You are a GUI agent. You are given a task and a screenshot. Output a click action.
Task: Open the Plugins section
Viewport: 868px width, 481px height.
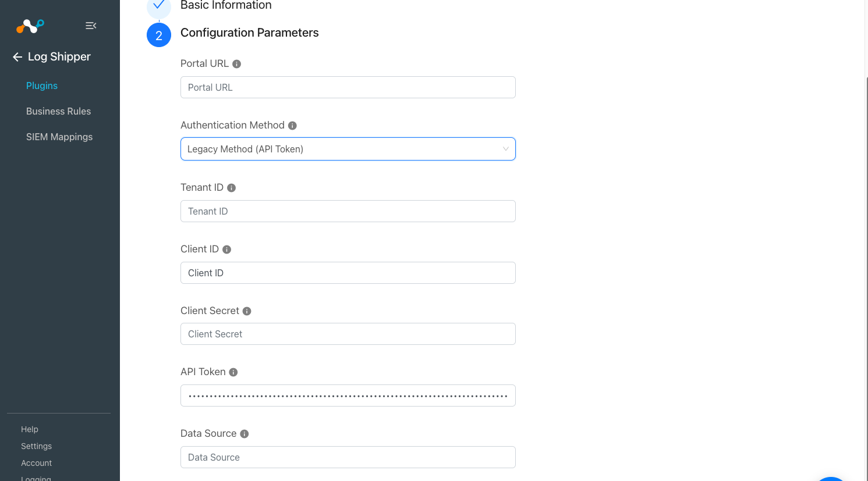tap(42, 85)
